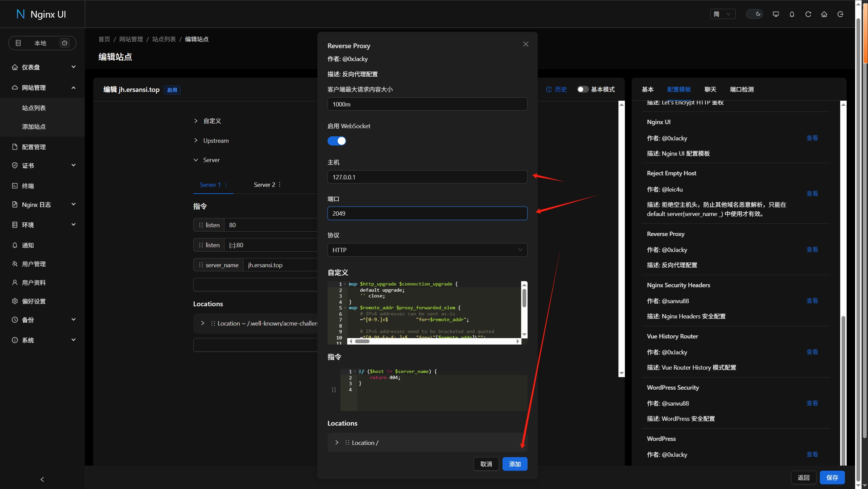This screenshot has width=868, height=489.
Task: Click 查看 for Reverse Proxy template
Action: [812, 250]
